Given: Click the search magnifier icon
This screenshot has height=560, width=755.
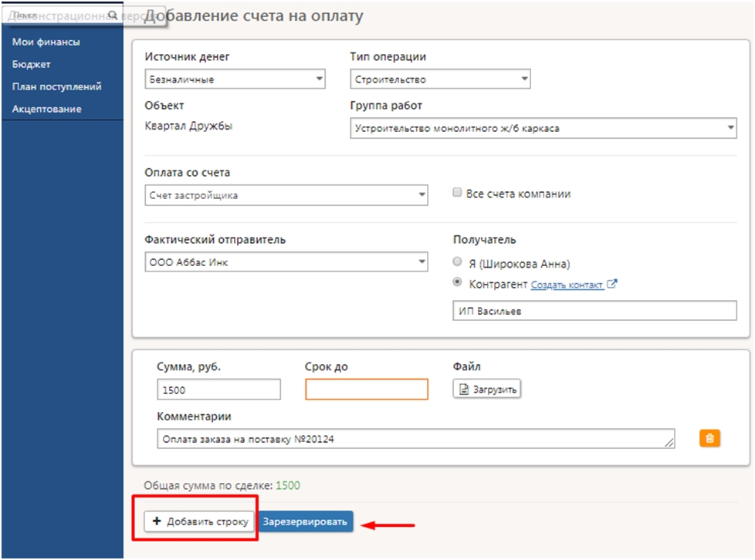Looking at the screenshot, I should [113, 15].
